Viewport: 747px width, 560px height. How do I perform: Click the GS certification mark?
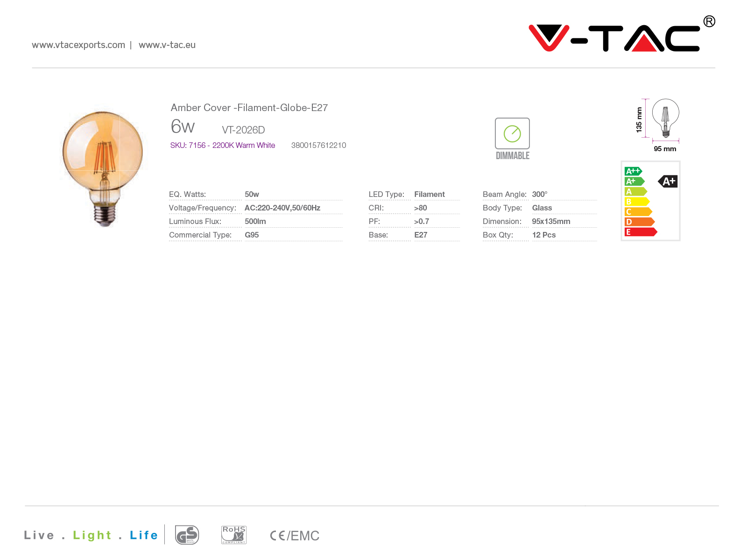(x=187, y=535)
